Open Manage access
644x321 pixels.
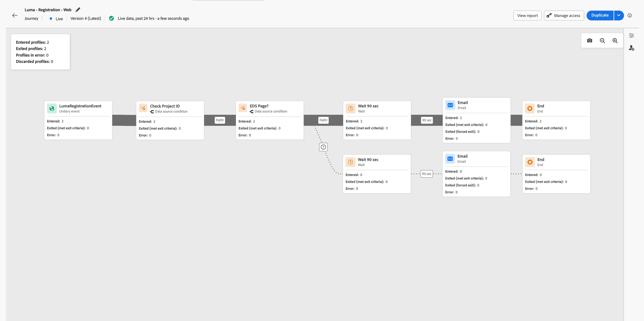pyautogui.click(x=564, y=16)
